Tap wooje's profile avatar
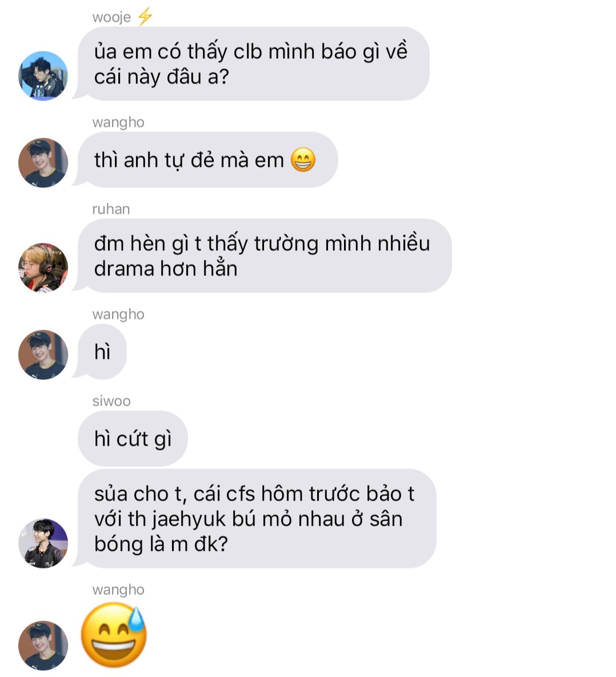The width and height of the screenshot is (616, 677). pos(43,76)
